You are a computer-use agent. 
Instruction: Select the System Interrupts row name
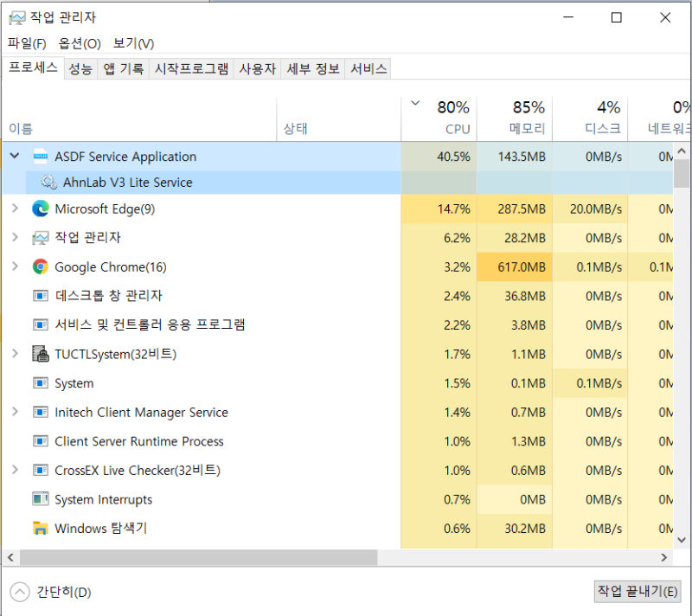(103, 499)
